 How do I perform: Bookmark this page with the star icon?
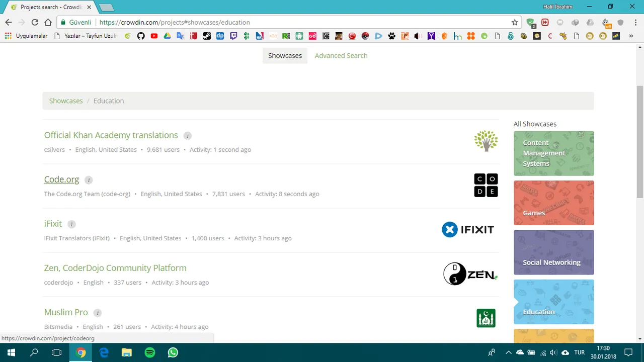[x=515, y=22]
